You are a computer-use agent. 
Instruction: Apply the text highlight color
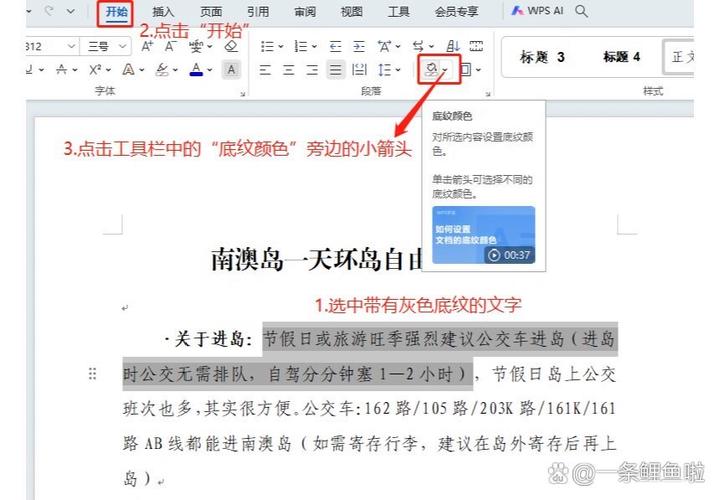(162, 70)
